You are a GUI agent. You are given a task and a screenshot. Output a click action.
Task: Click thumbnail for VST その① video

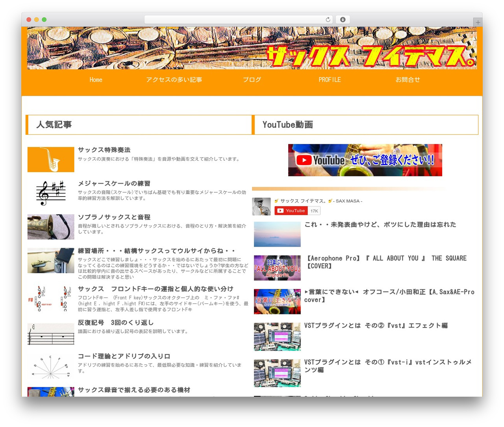(x=277, y=373)
